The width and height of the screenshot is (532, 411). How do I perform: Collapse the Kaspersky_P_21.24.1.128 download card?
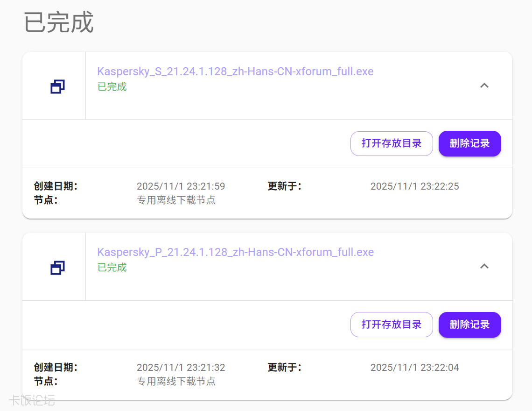coord(484,266)
